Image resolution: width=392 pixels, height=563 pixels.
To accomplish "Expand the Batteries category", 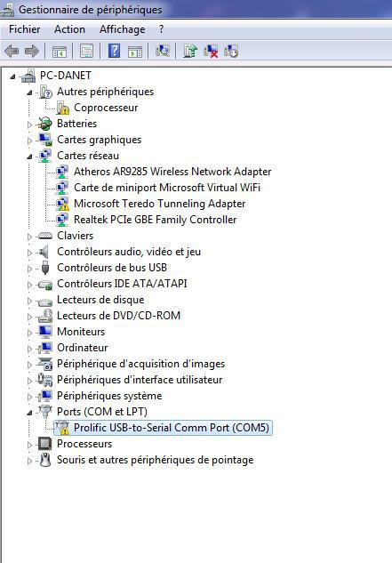I will 30,125.
